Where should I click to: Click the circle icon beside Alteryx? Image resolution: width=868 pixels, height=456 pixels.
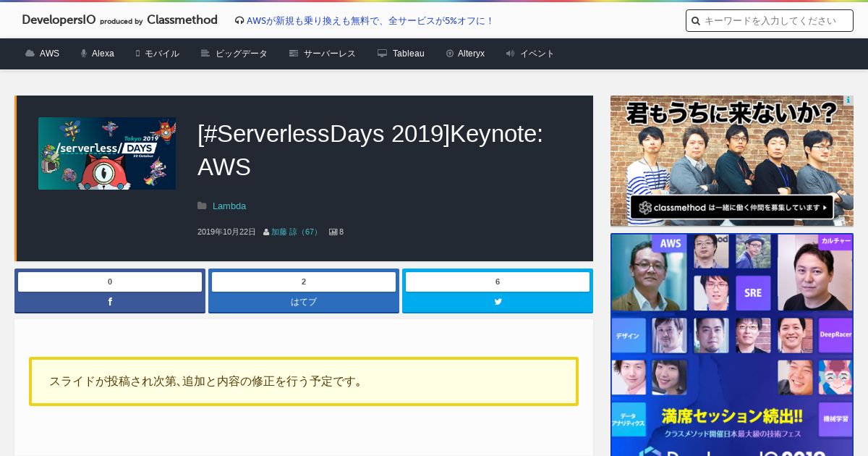coord(450,54)
